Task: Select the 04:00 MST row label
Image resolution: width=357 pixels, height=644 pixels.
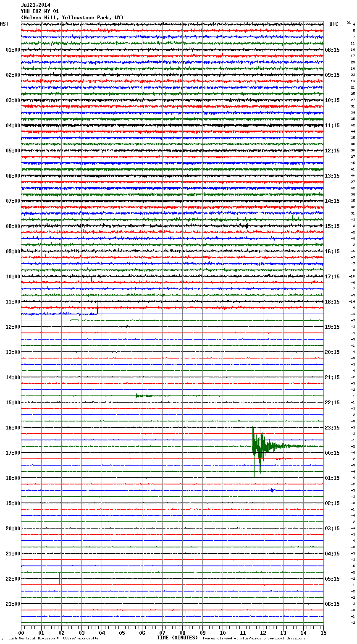Action: tap(13, 126)
